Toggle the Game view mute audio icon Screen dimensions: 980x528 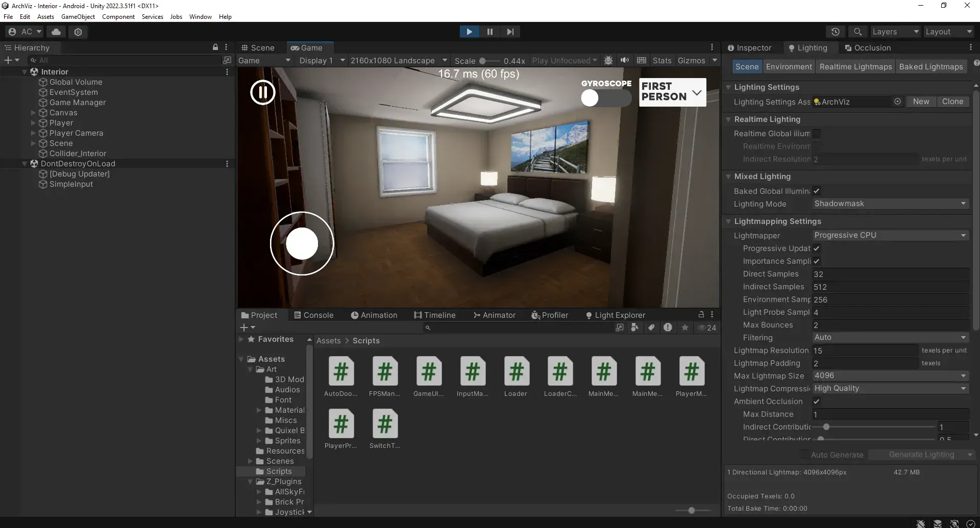[625, 60]
